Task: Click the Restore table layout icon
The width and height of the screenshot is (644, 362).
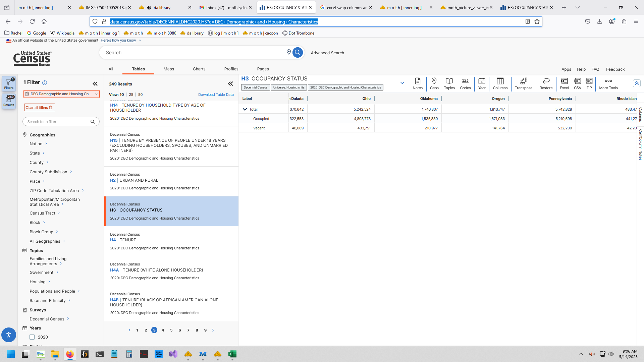Action: coord(546,83)
